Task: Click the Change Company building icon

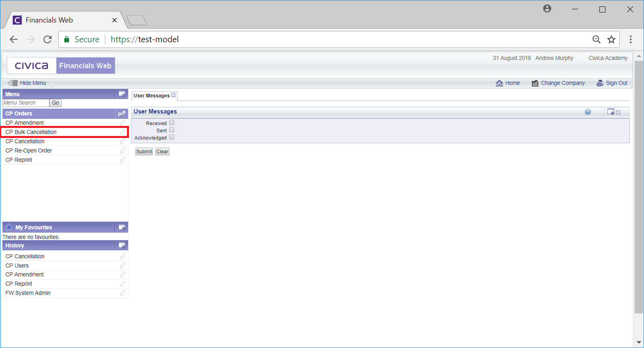Action: coord(535,83)
